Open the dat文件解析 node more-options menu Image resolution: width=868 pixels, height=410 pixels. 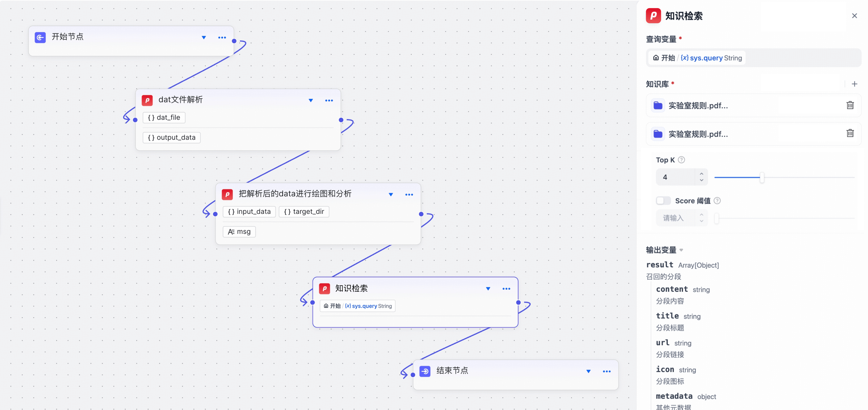pos(329,101)
